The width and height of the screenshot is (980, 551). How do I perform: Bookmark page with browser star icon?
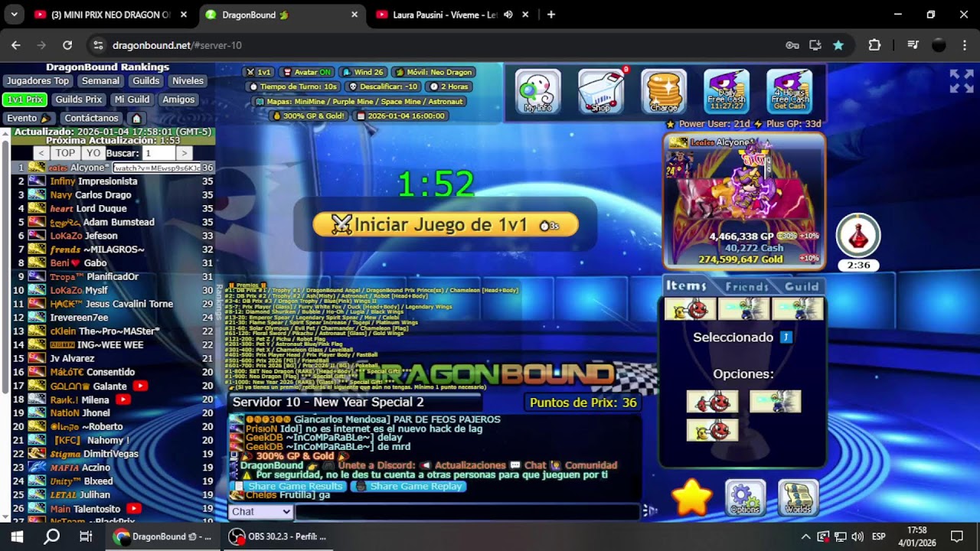[838, 45]
